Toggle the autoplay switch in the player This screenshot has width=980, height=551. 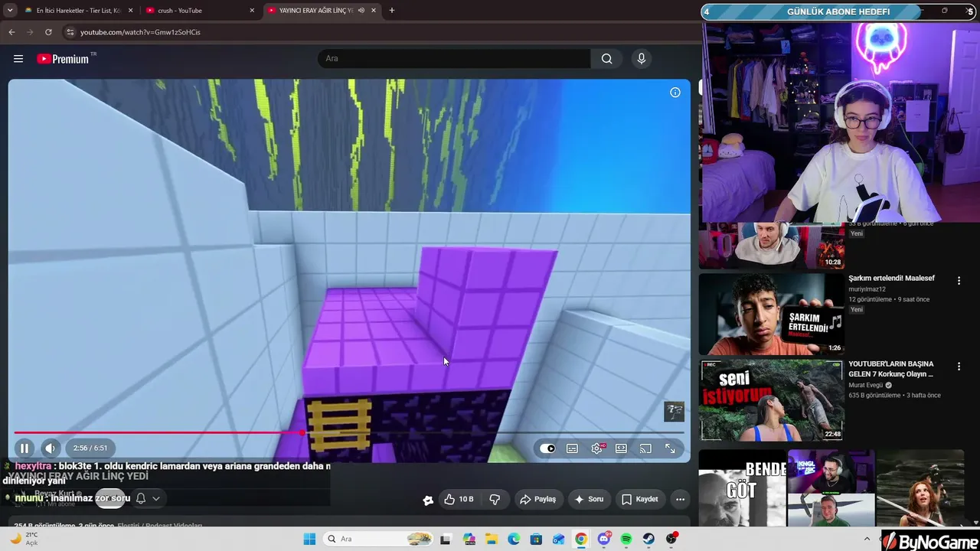pyautogui.click(x=547, y=448)
